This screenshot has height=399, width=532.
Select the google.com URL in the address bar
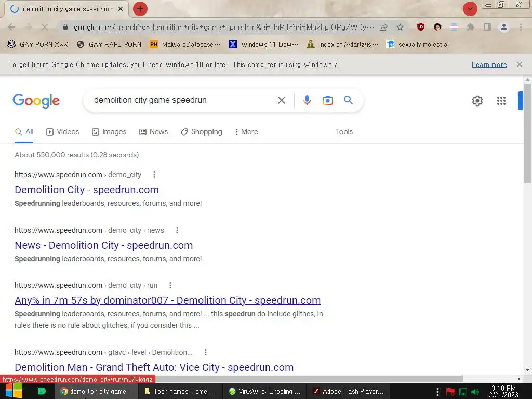(x=223, y=27)
